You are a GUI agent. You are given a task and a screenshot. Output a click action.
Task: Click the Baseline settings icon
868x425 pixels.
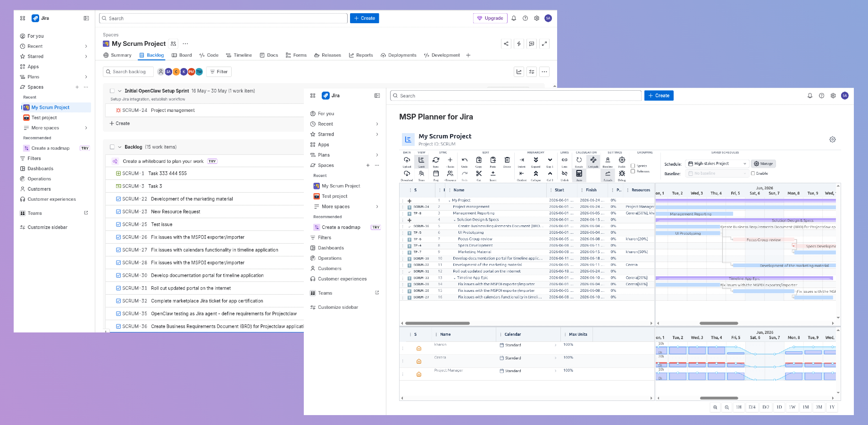(608, 160)
